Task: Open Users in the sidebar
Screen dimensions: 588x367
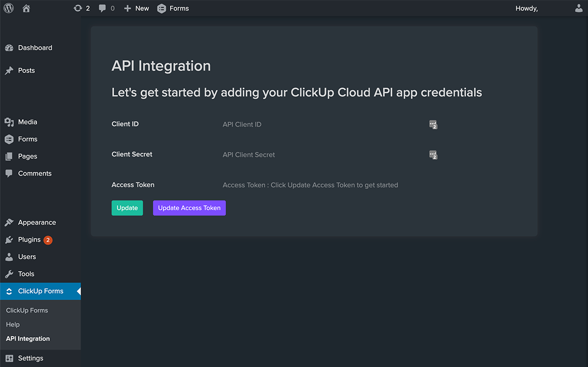Action: pyautogui.click(x=27, y=257)
